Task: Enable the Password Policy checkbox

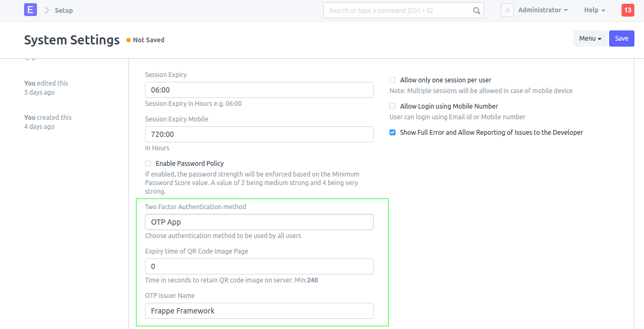Action: [148, 163]
